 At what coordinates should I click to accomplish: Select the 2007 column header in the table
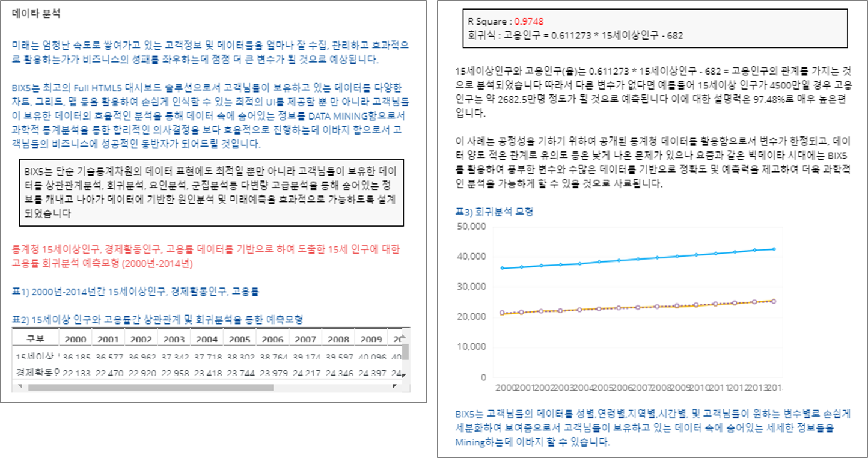(305, 338)
